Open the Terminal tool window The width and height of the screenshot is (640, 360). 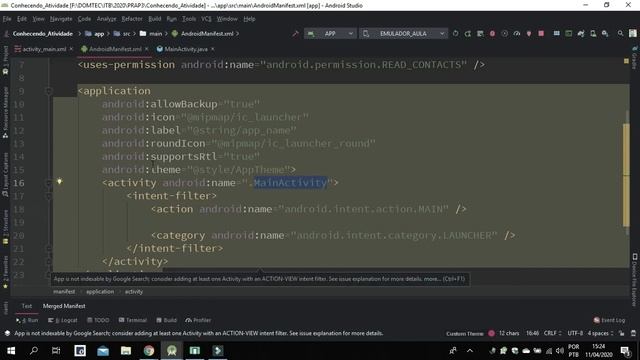click(133, 320)
